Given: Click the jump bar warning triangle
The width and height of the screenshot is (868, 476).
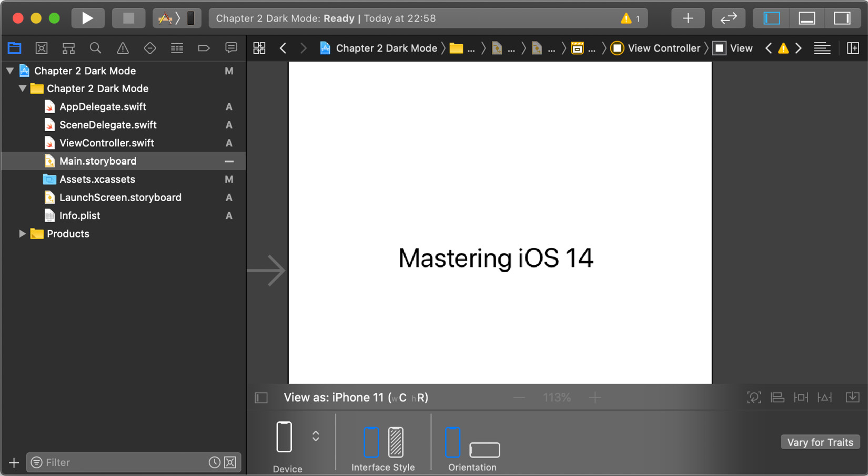Looking at the screenshot, I should click(x=783, y=48).
